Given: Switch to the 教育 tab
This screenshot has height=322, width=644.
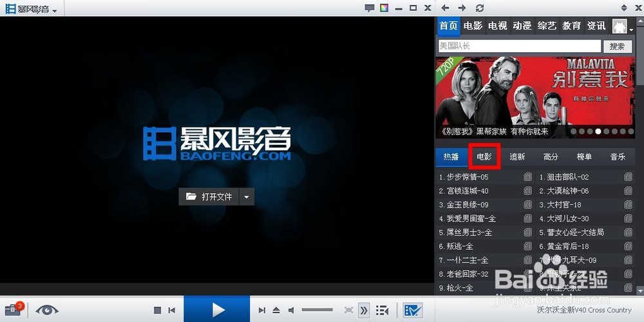Looking at the screenshot, I should point(572,26).
